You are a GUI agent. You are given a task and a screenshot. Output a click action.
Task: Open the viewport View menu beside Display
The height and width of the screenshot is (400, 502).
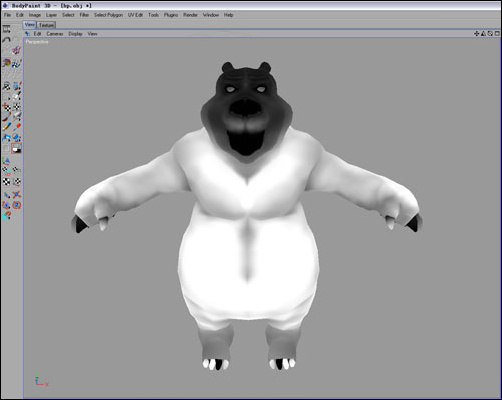click(x=92, y=34)
